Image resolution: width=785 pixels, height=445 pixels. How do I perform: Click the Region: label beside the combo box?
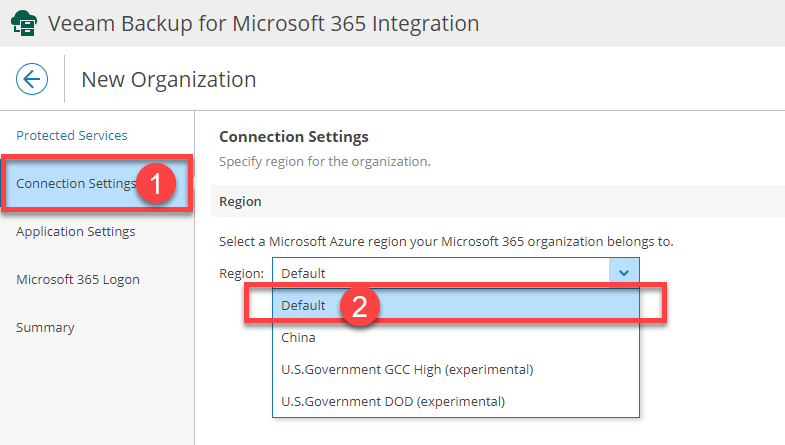(242, 273)
